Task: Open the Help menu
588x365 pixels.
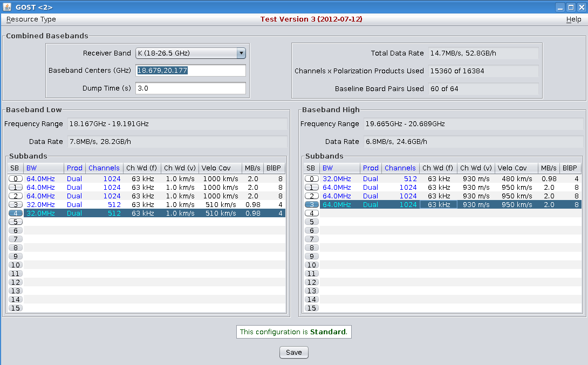Action: coord(573,19)
